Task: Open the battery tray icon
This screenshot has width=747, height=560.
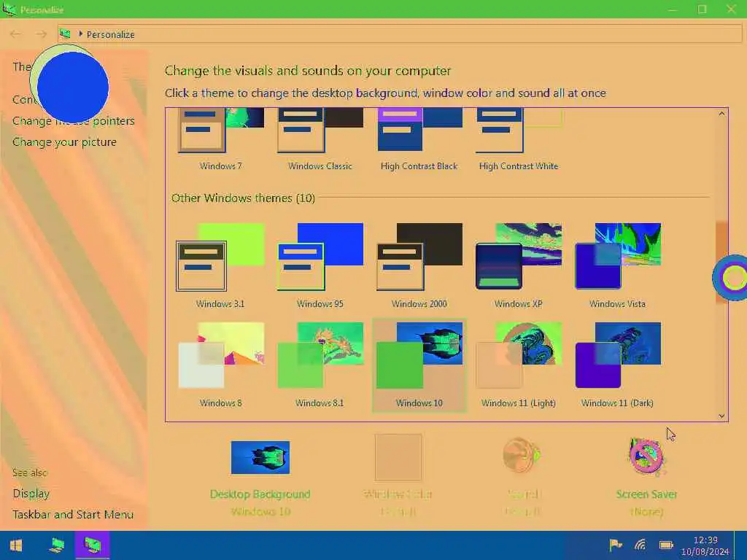Action: tap(666, 545)
